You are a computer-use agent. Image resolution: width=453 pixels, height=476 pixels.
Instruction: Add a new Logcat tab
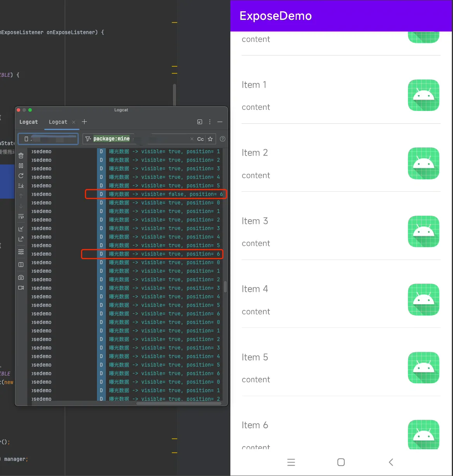point(85,122)
